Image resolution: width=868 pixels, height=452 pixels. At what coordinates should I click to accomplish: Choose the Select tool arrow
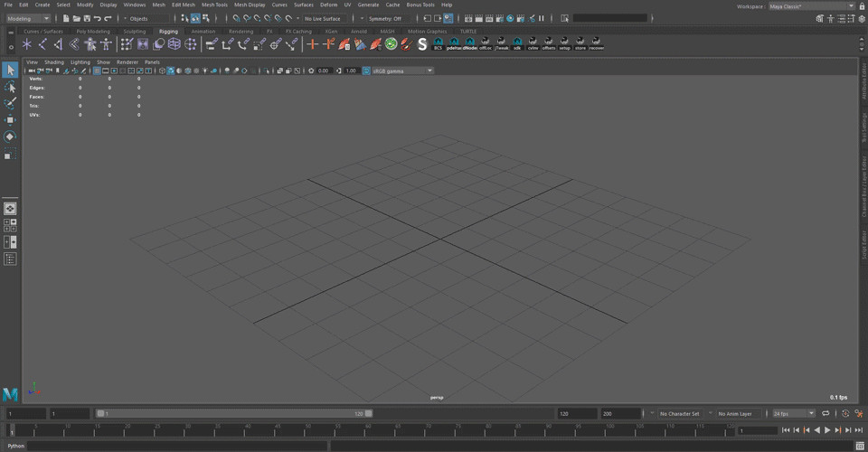pos(10,70)
